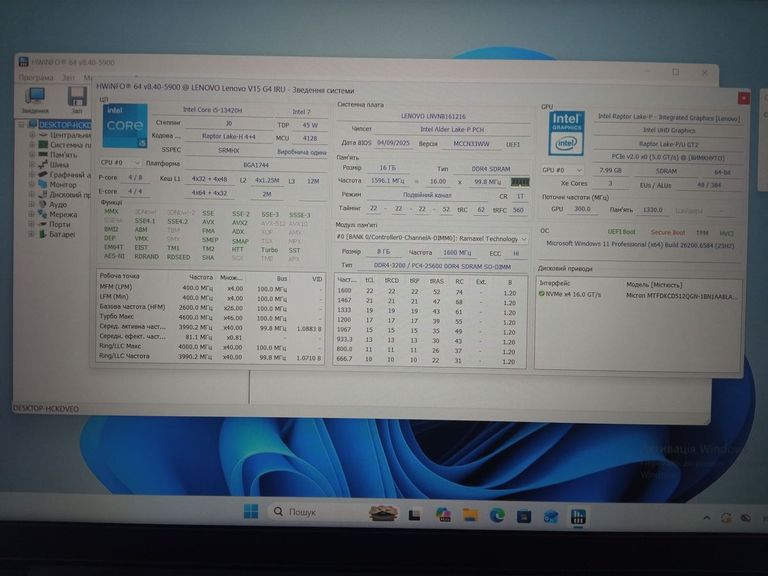Select the Дисковий привід tree item

70,194
